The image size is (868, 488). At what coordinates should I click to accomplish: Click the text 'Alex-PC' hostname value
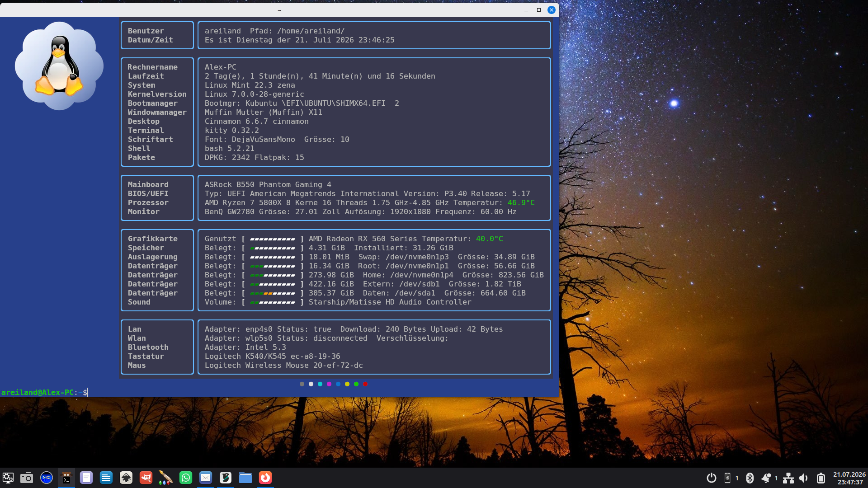(x=221, y=67)
